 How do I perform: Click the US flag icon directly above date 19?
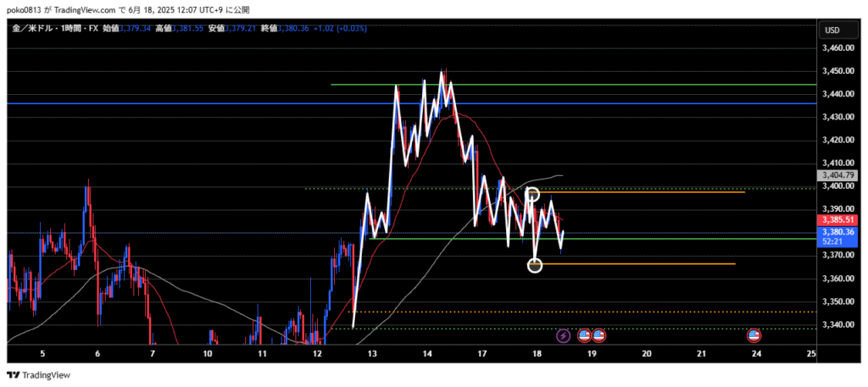[598, 336]
